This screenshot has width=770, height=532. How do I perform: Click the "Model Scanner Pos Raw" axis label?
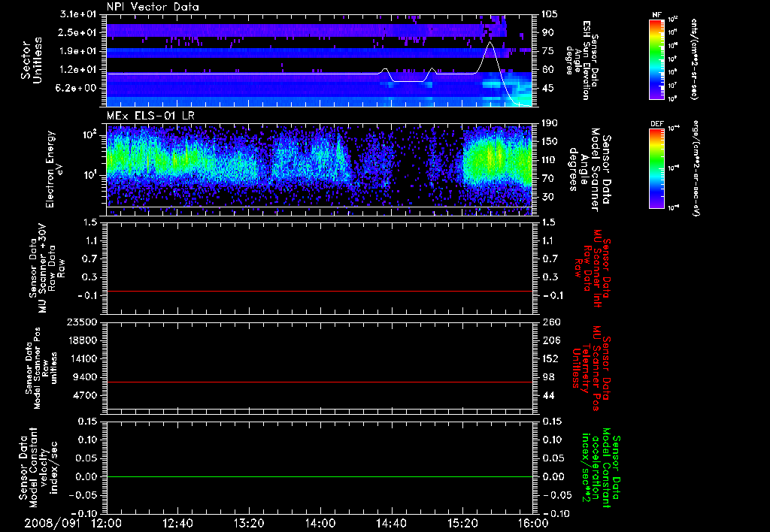pyautogui.click(x=42, y=369)
